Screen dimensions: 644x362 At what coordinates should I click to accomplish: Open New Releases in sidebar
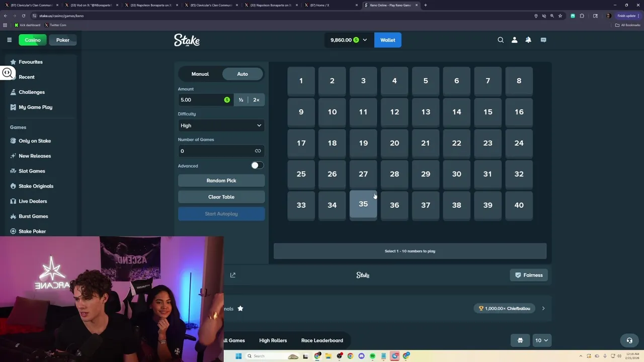tap(40, 156)
